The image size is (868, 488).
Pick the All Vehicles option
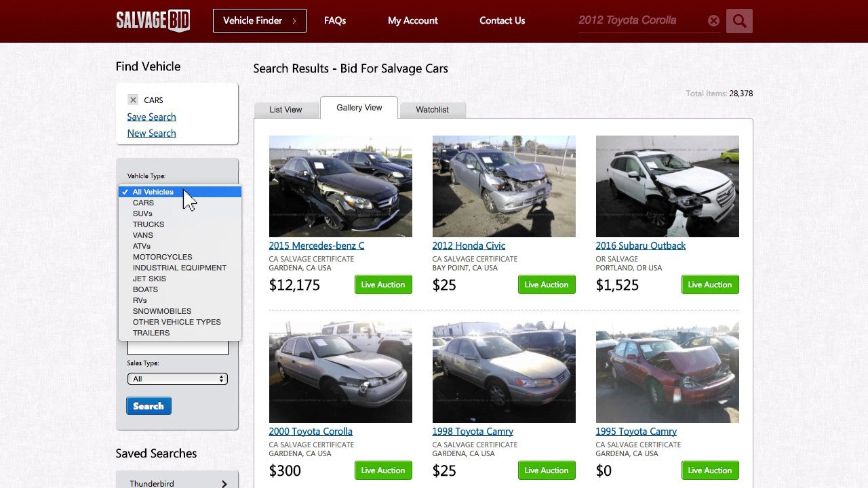point(153,192)
